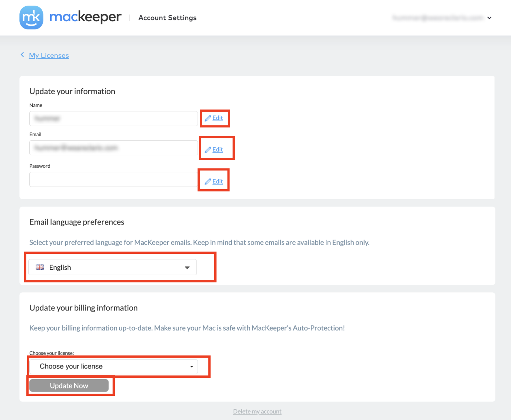Click Edit link for Password
The image size is (511, 420).
coord(218,181)
